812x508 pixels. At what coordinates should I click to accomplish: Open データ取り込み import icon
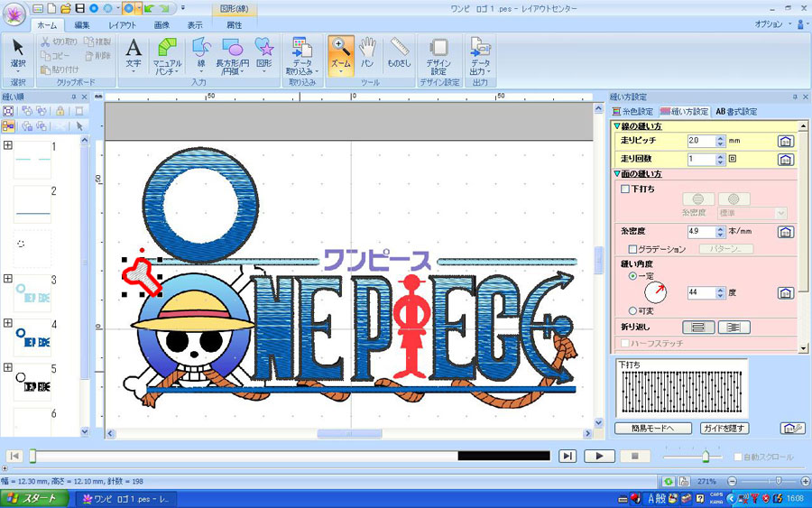pyautogui.click(x=302, y=55)
